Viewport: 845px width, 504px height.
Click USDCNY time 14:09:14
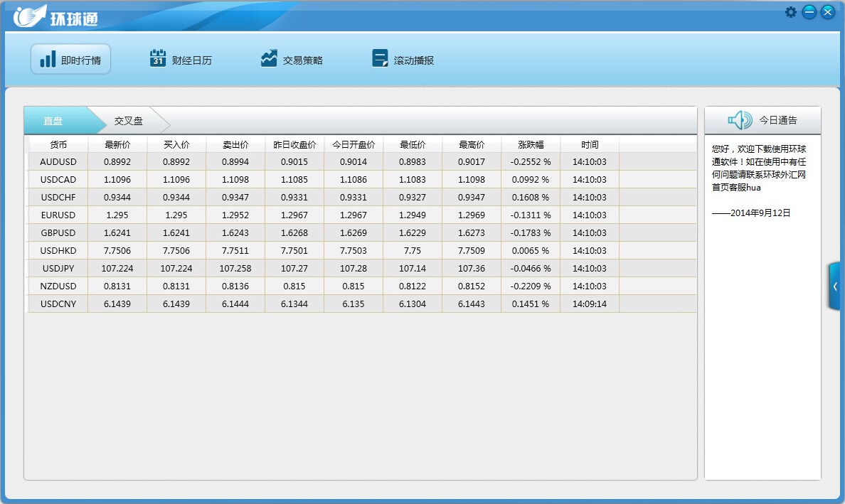(x=590, y=304)
